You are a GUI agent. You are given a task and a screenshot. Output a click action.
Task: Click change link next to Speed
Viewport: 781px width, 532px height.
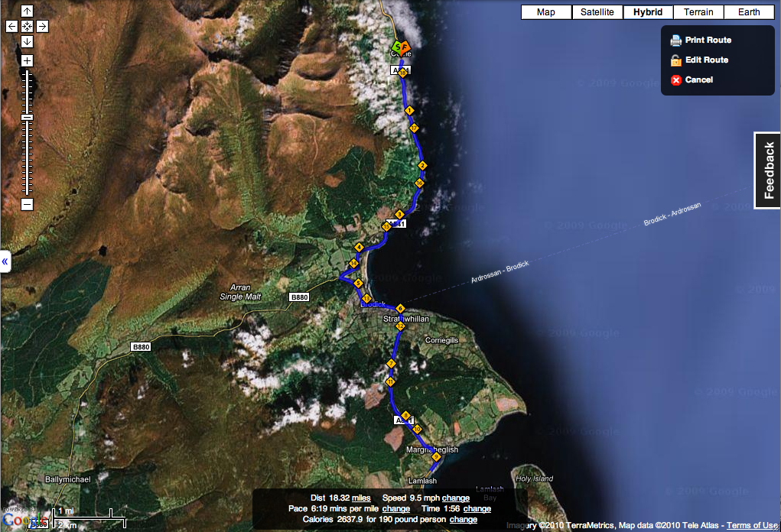click(456, 498)
